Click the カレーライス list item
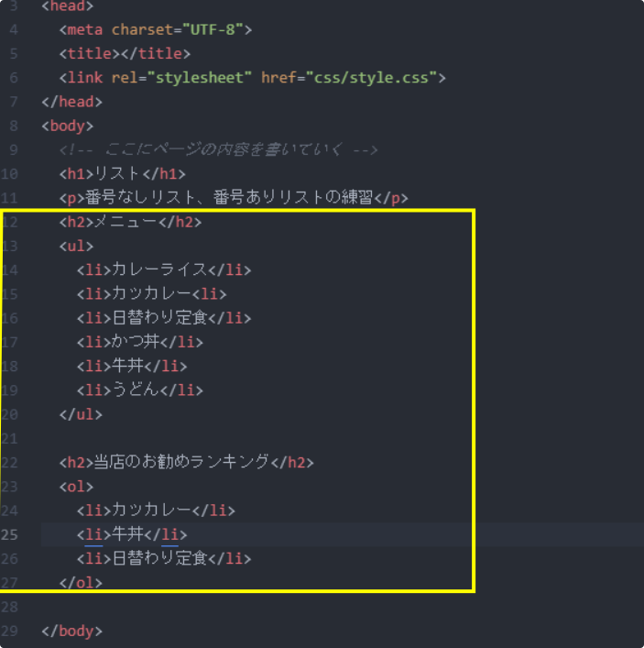 (164, 269)
